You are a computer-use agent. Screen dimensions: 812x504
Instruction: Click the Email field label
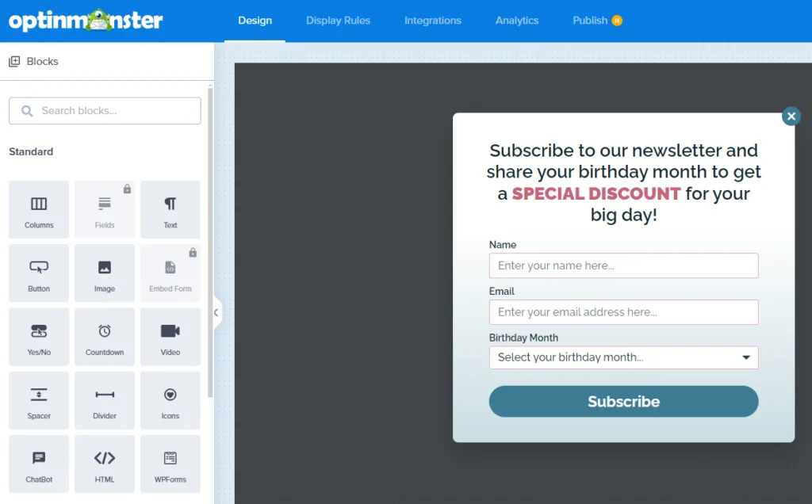501,292
